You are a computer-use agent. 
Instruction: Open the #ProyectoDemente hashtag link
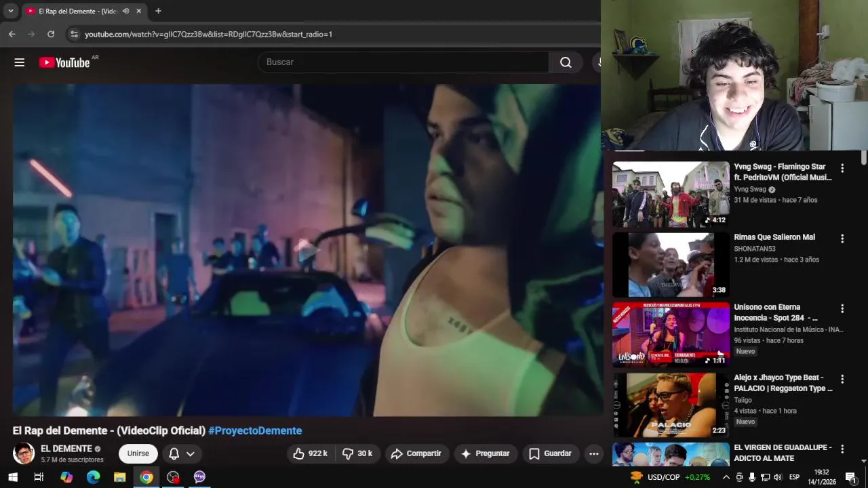[255, 430]
